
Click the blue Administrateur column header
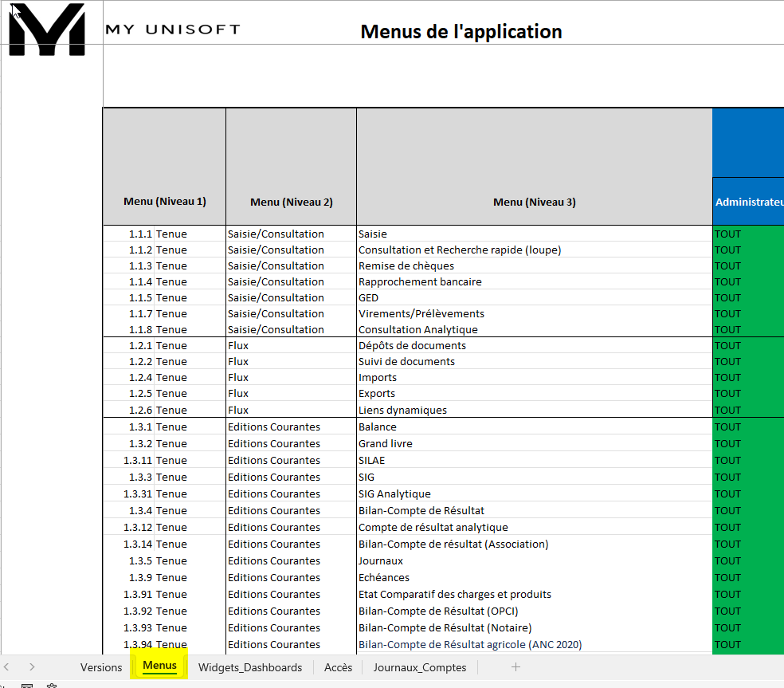click(748, 202)
